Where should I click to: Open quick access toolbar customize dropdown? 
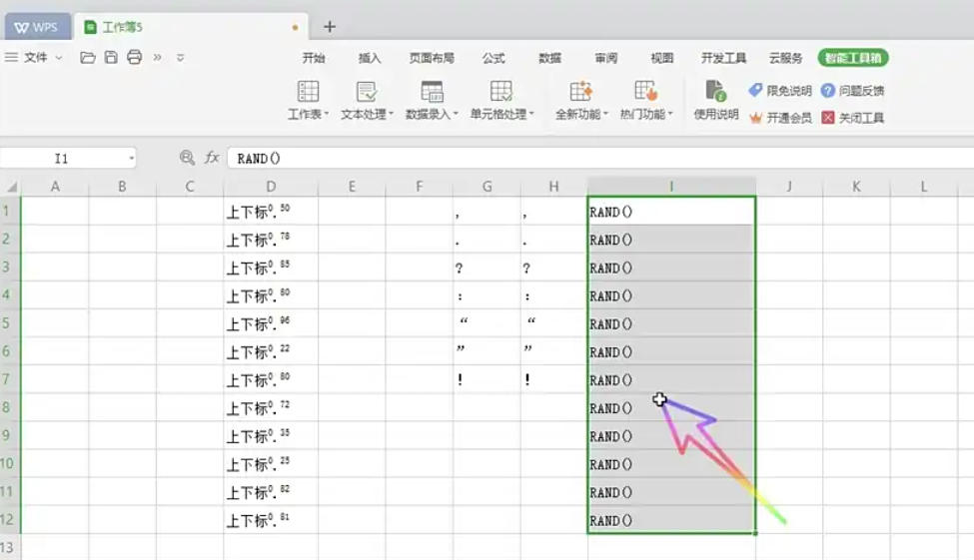tap(180, 58)
